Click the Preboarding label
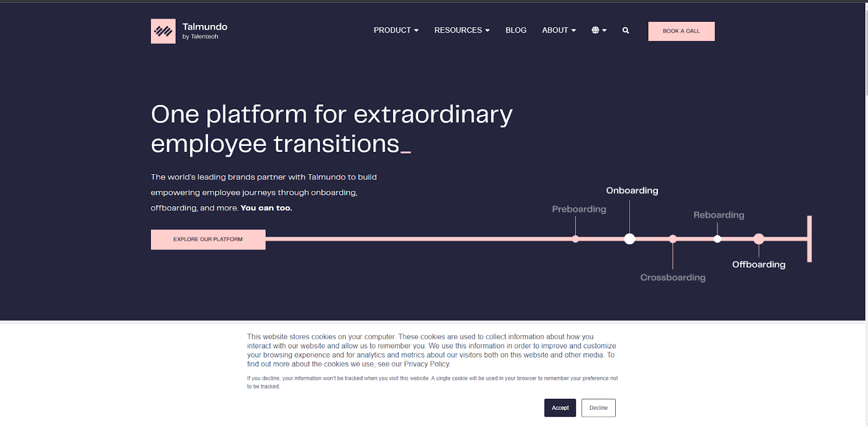Image resolution: width=868 pixels, height=427 pixels. coord(579,209)
